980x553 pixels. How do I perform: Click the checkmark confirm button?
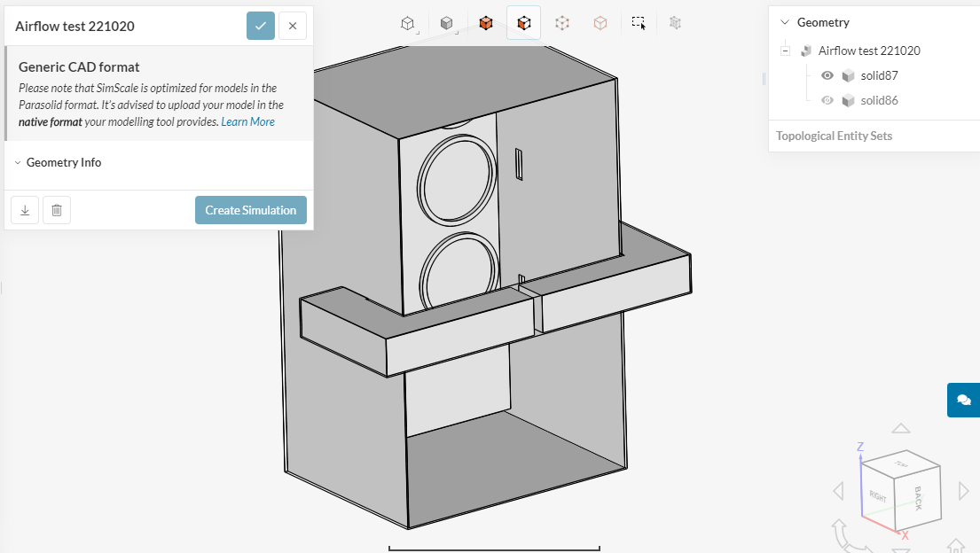(261, 26)
